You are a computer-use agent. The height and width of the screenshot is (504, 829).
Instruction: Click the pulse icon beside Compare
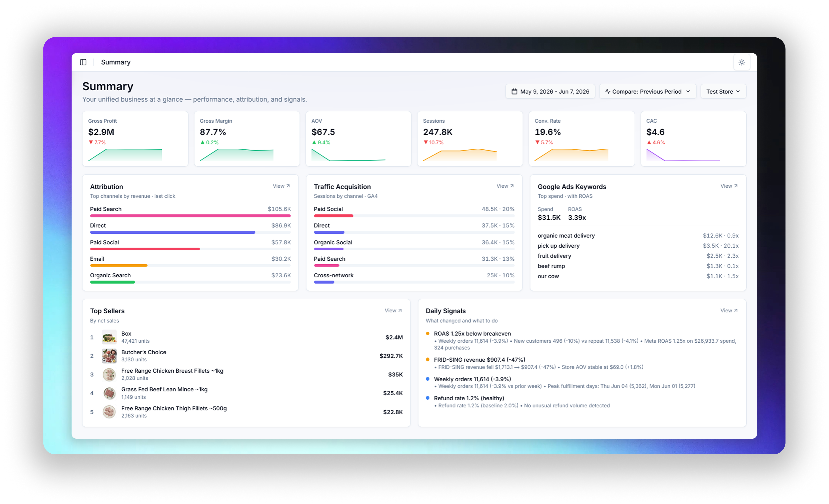coord(607,91)
